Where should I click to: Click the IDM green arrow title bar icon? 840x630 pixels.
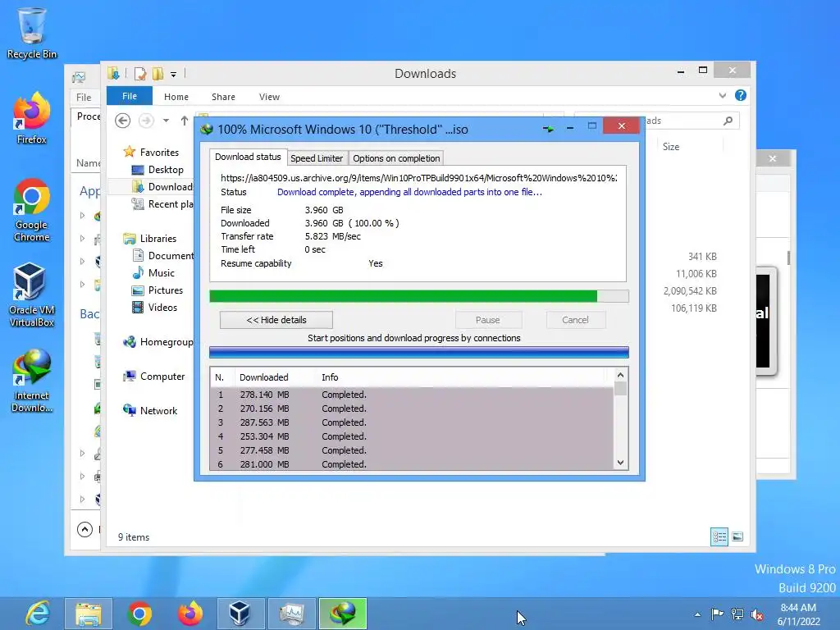click(x=548, y=129)
